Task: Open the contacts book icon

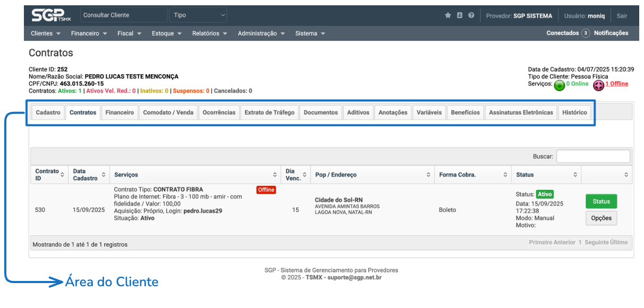Action: 460,15
